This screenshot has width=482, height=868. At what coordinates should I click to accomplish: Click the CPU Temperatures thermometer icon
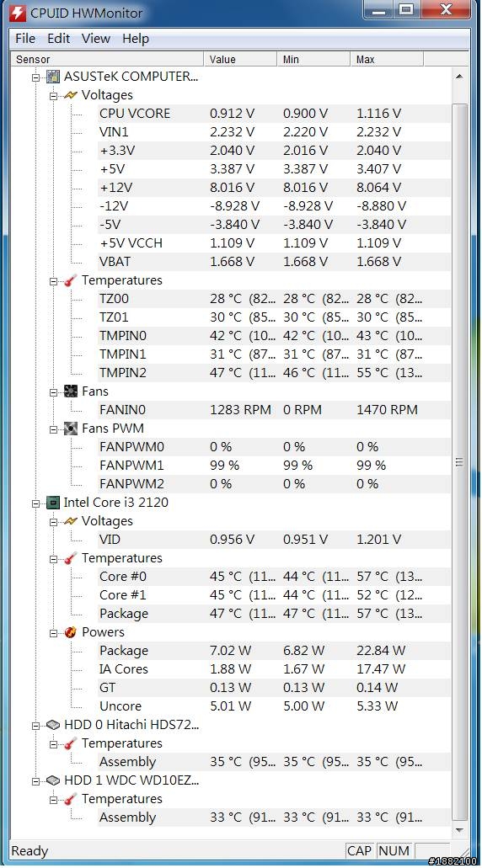70,558
